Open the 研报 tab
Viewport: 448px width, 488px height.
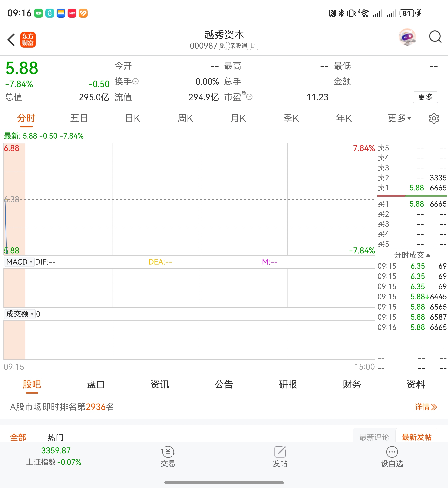pyautogui.click(x=288, y=384)
